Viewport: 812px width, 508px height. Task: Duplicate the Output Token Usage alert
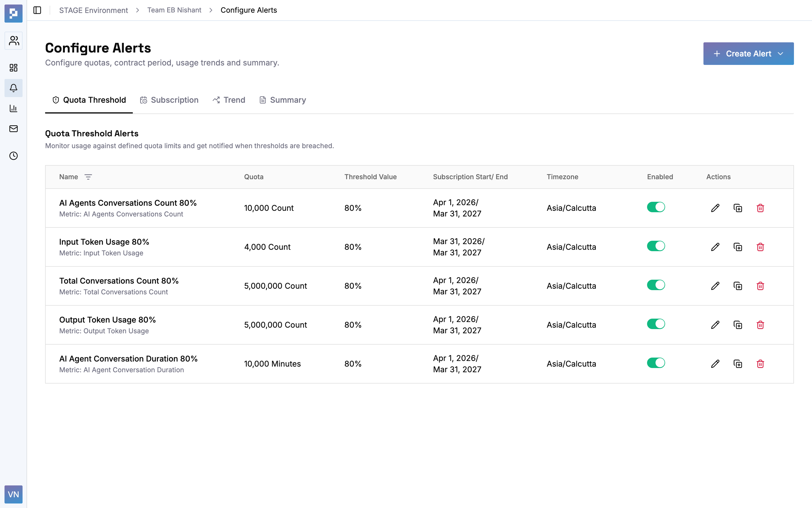pyautogui.click(x=738, y=325)
